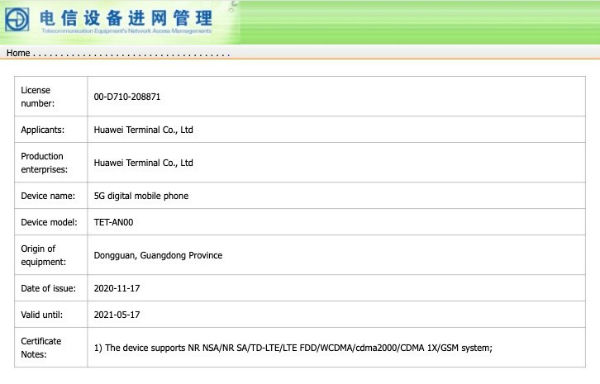Select license number 00-D710-208871

(x=127, y=97)
